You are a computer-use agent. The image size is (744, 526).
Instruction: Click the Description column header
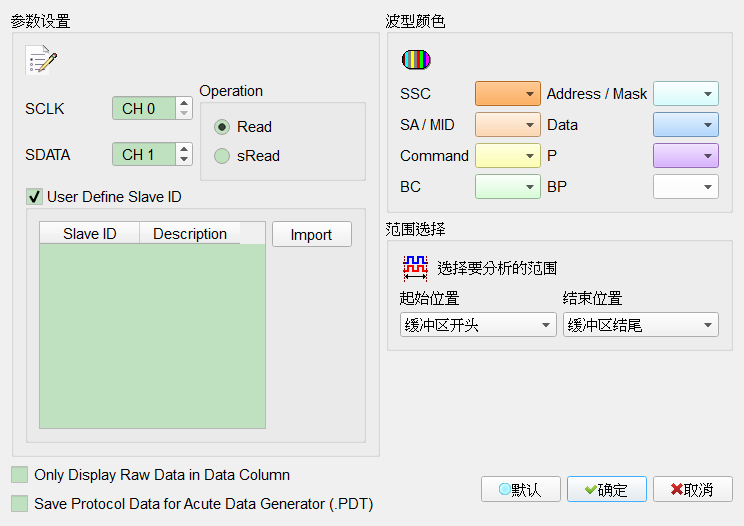click(x=190, y=233)
